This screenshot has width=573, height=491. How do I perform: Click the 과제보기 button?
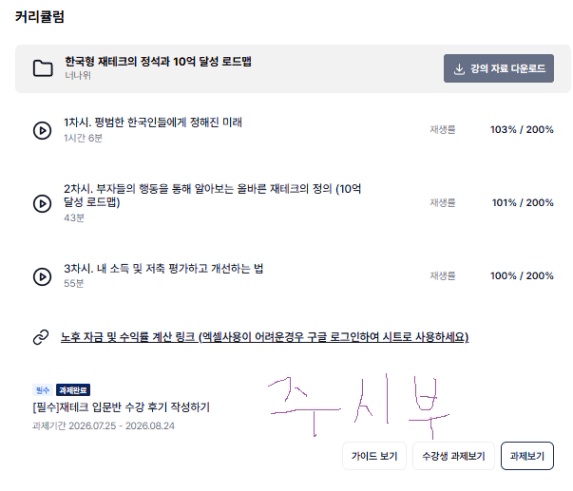click(x=527, y=456)
